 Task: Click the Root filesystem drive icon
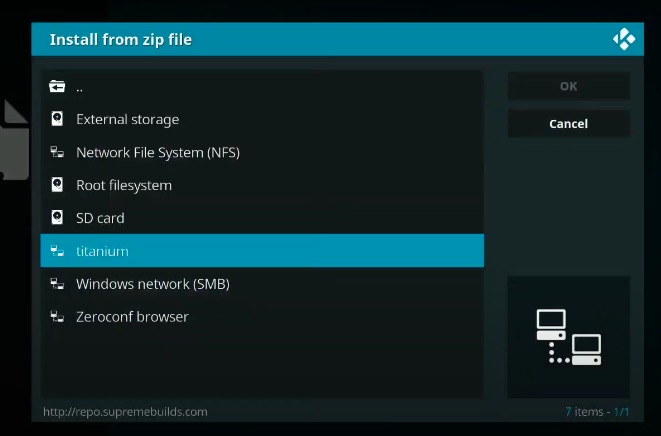pos(57,185)
